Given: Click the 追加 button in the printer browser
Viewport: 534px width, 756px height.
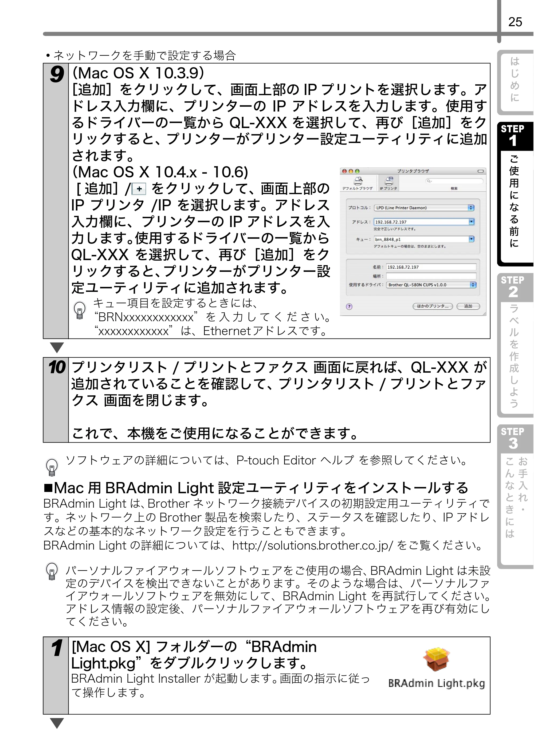Looking at the screenshot, I should point(468,306).
